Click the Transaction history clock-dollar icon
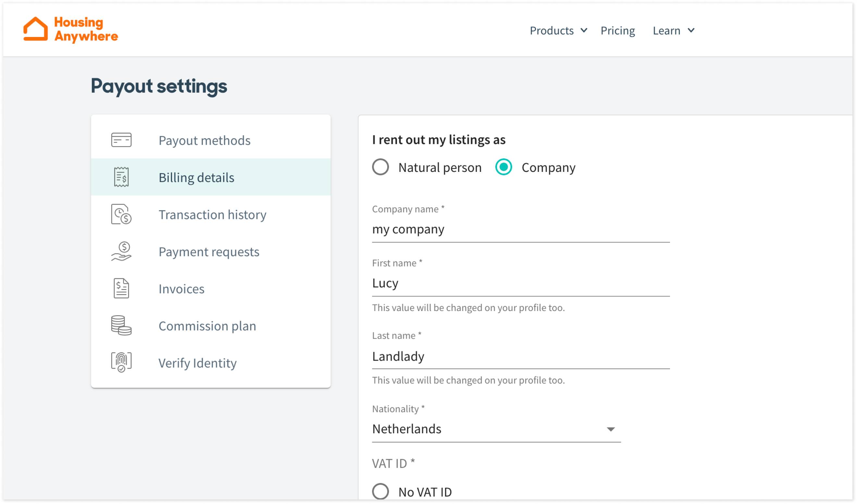The width and height of the screenshot is (857, 504). [x=121, y=214]
